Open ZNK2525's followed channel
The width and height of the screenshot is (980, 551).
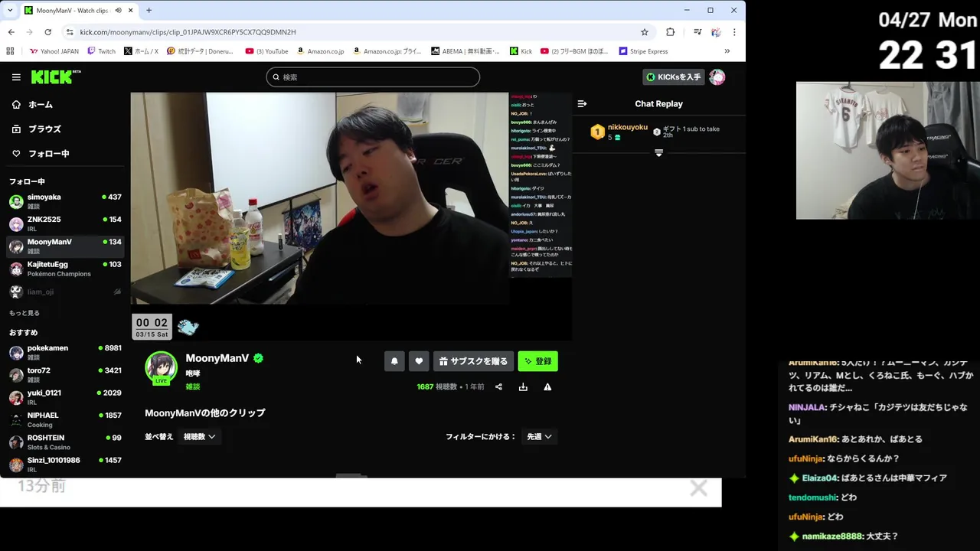65,223
